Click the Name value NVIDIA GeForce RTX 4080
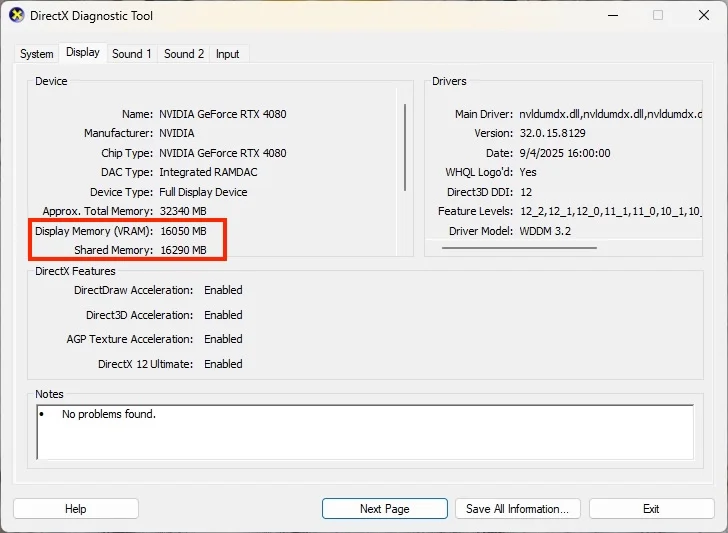Viewport: 728px width, 533px height. (222, 114)
